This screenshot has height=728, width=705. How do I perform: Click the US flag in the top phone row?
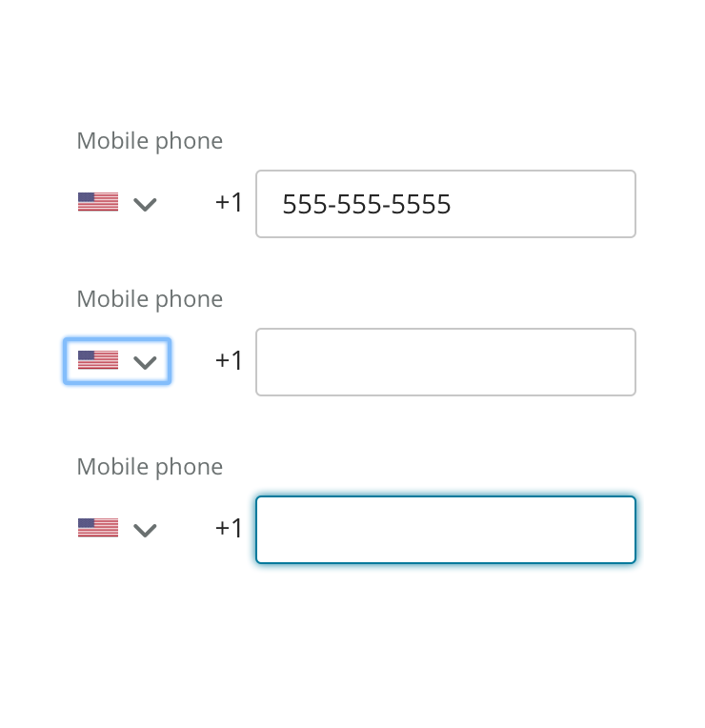98,202
